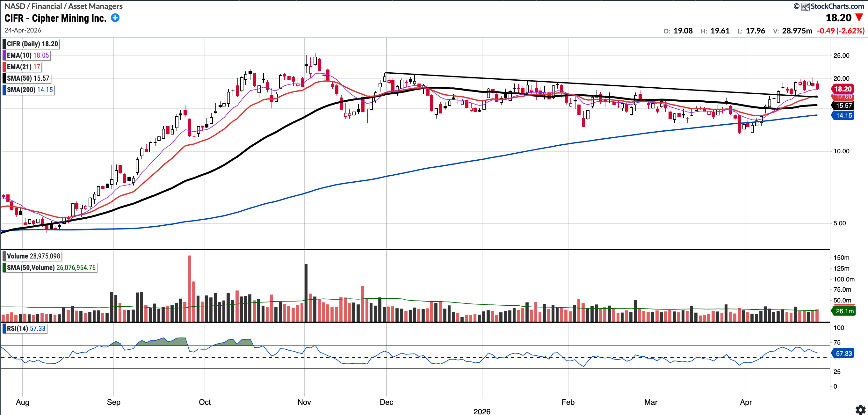868x415 pixels.
Task: Select the SMA(200) blue legend swatch
Action: click(4, 90)
